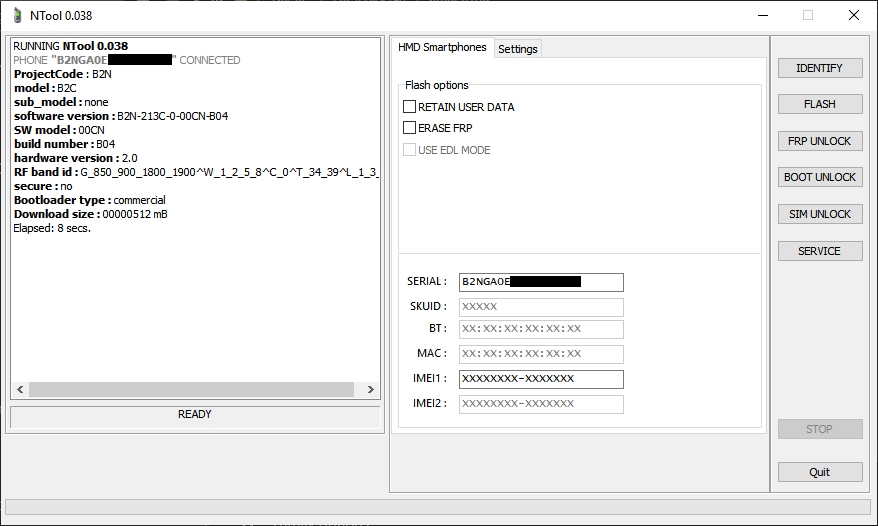The image size is (878, 526).
Task: Click the 'sub_model : none' log line
Action: (61, 102)
